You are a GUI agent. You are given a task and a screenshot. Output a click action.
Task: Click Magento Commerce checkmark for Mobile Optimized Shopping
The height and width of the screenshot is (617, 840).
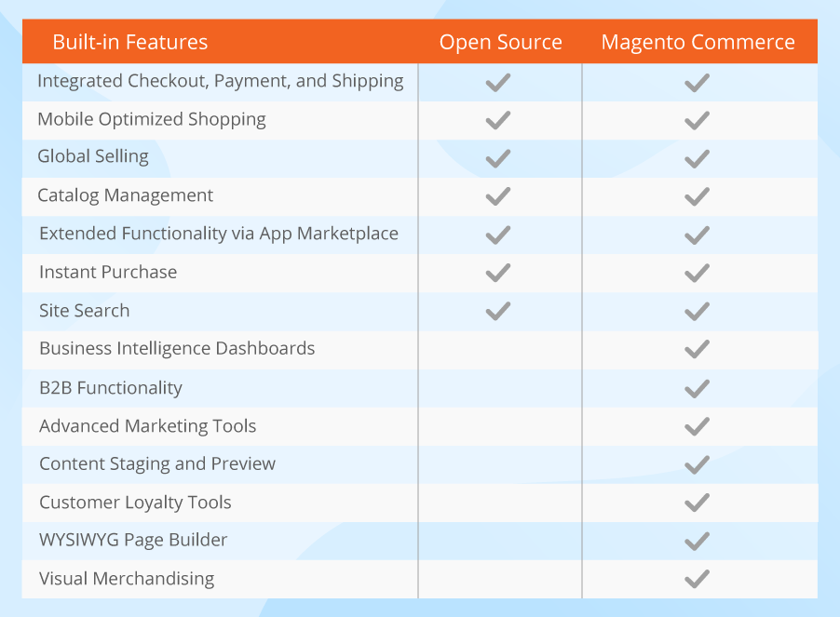click(x=697, y=120)
